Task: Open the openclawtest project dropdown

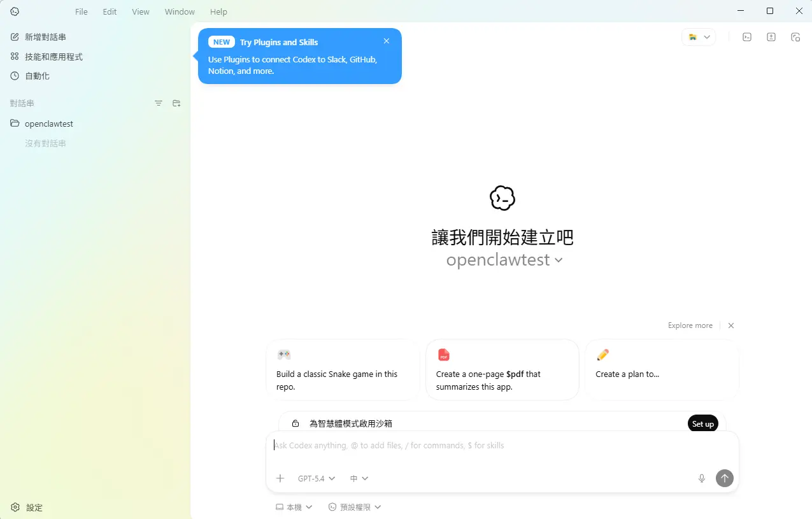Action: tap(504, 260)
